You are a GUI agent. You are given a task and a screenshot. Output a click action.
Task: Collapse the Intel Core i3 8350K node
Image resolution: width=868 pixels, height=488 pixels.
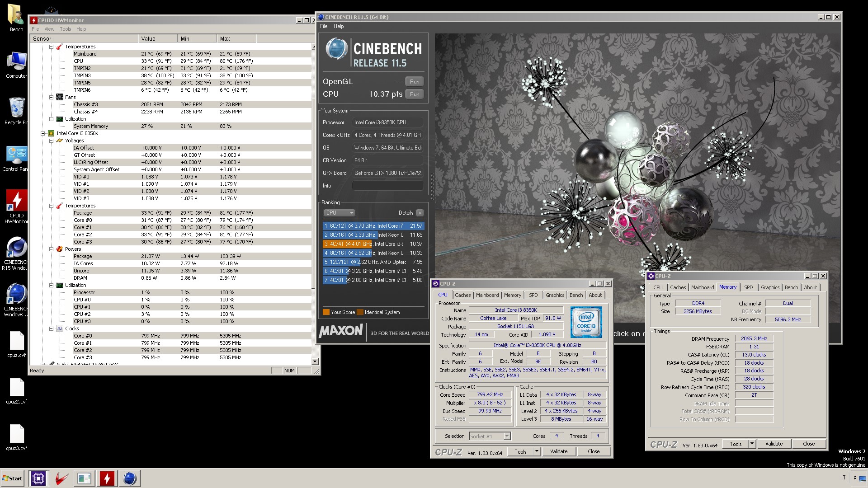pyautogui.click(x=42, y=133)
